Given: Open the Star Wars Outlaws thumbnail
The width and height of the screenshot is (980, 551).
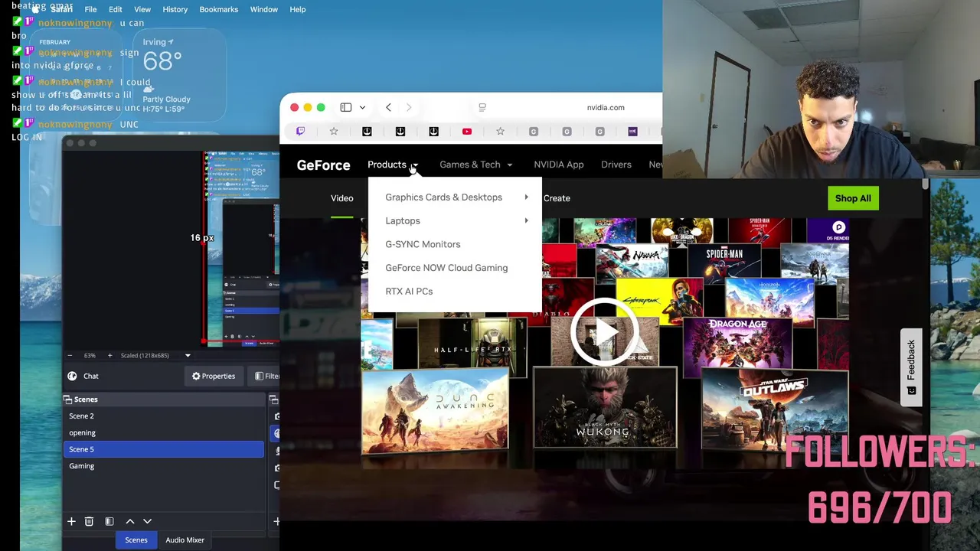Looking at the screenshot, I should pos(775,410).
